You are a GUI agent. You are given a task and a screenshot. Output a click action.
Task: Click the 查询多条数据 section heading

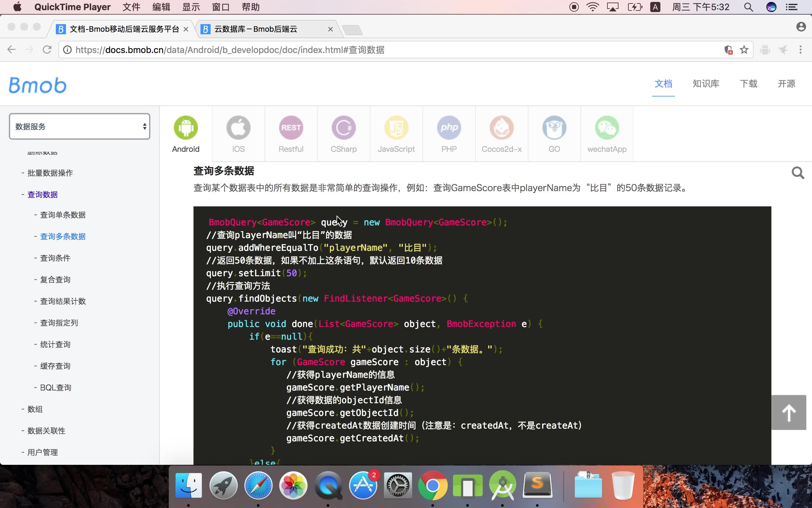[x=224, y=171]
